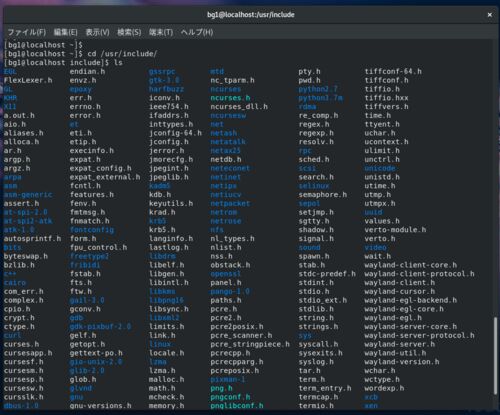Click the pango-1.0 directory name
500x415 pixels.
[x=230, y=291]
